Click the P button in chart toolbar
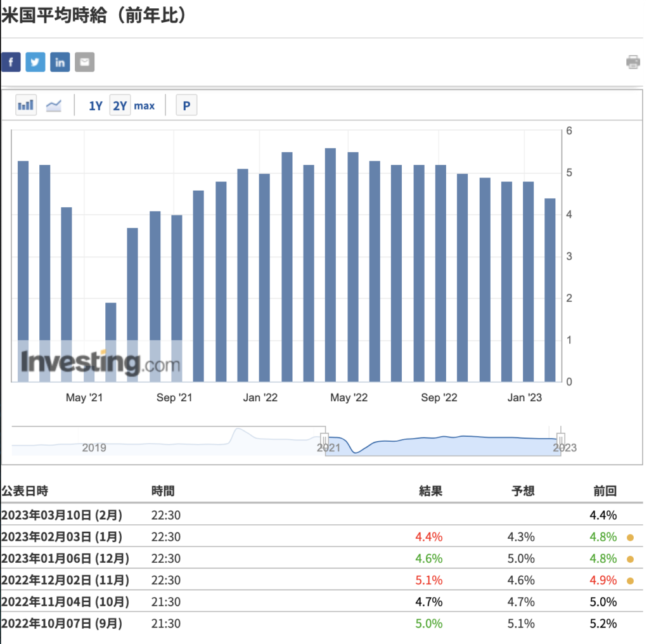This screenshot has width=649, height=644. pyautogui.click(x=186, y=106)
